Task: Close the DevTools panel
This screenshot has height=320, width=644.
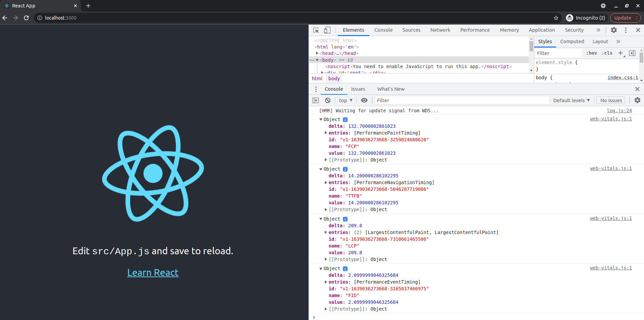Action: [638, 30]
